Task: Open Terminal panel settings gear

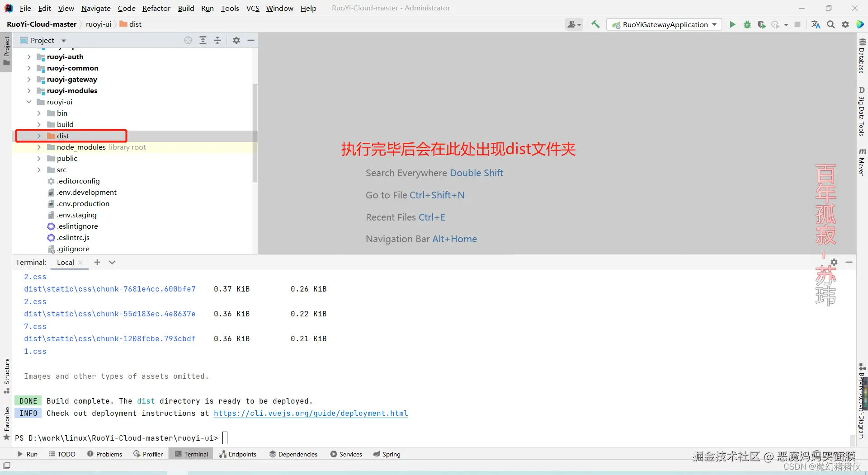Action: [x=834, y=262]
